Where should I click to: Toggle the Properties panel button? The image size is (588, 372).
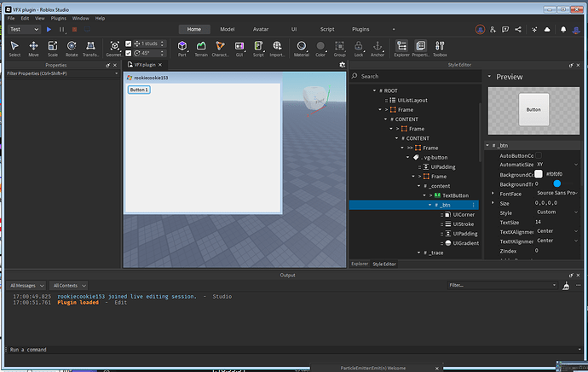(x=420, y=49)
